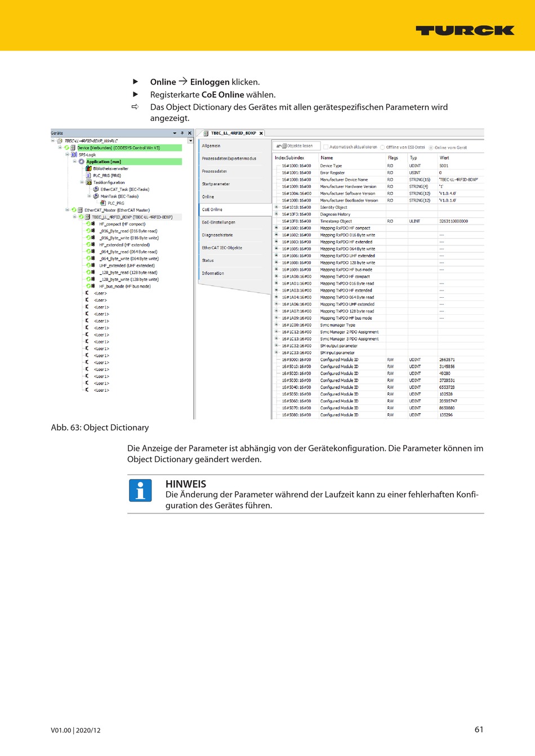This screenshot has width=535, height=756.
Task: Close the TBEC_LL_4RFID_8DXP editor tab
Action: click(x=261, y=133)
